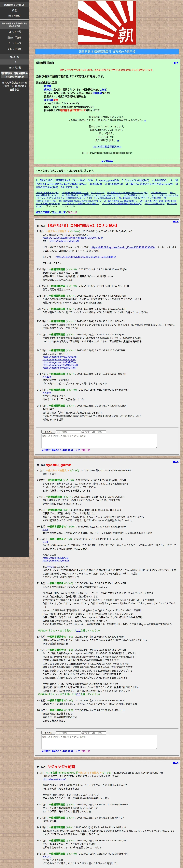Open thread 2: syamu_game(16) in the thread list
The height and width of the screenshot is (868, 183).
107,180
